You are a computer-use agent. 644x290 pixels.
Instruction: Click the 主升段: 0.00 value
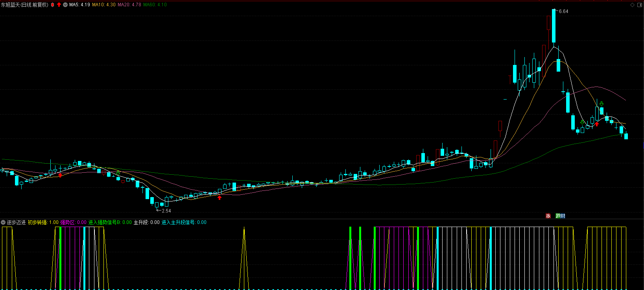point(147,222)
